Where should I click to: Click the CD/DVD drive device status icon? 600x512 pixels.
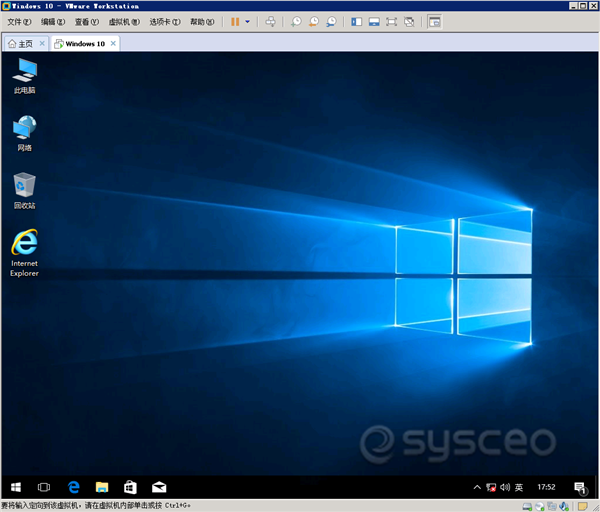(x=540, y=507)
